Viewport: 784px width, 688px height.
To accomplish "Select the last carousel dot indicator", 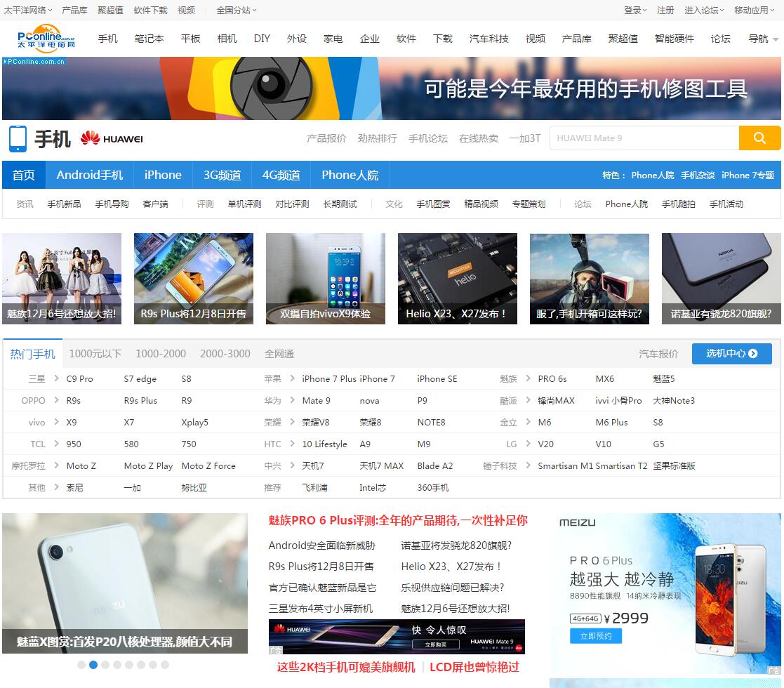I will (165, 665).
